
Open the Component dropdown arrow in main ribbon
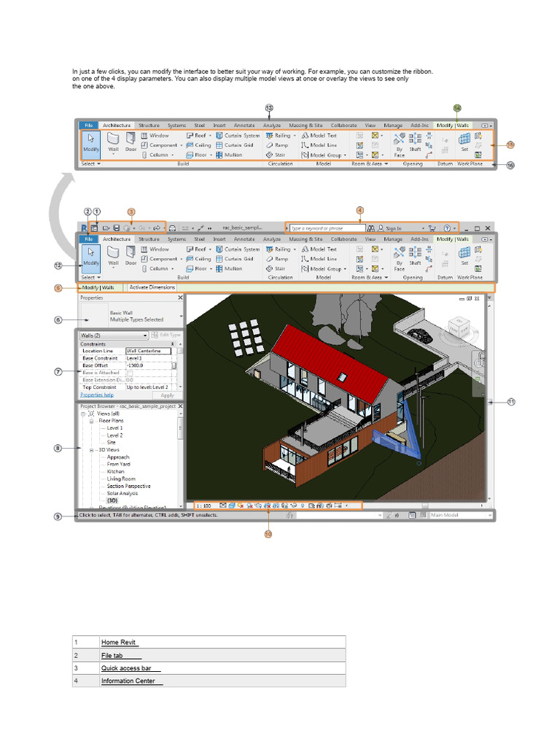click(x=181, y=259)
